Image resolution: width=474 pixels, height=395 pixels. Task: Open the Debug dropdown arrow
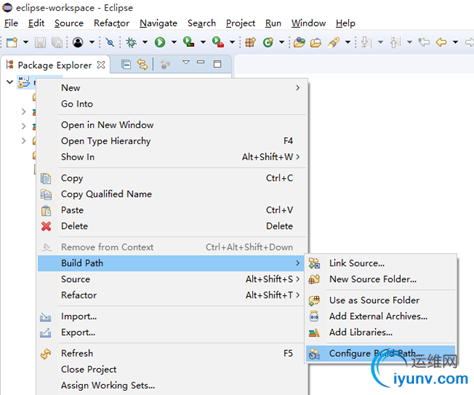pyautogui.click(x=145, y=42)
